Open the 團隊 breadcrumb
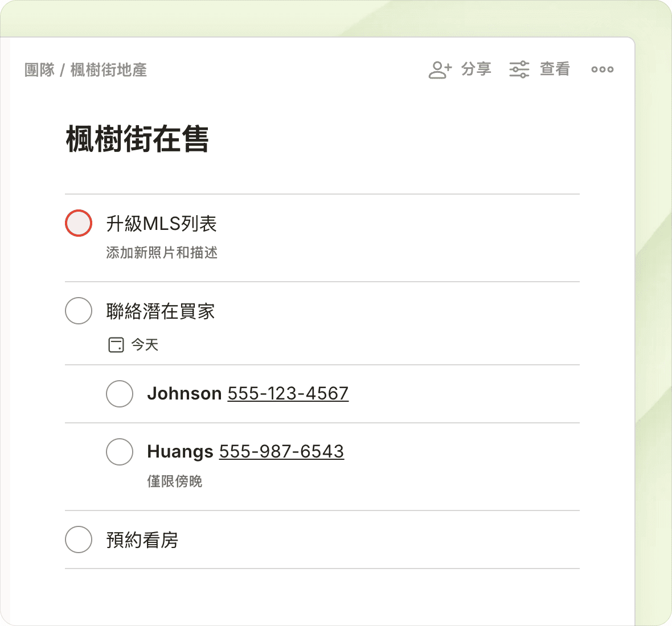672x626 pixels. [x=39, y=70]
